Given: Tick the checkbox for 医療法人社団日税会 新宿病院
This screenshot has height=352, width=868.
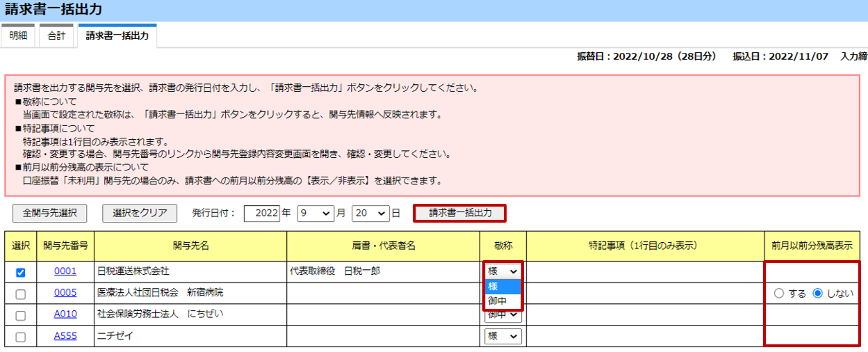Looking at the screenshot, I should (20, 294).
